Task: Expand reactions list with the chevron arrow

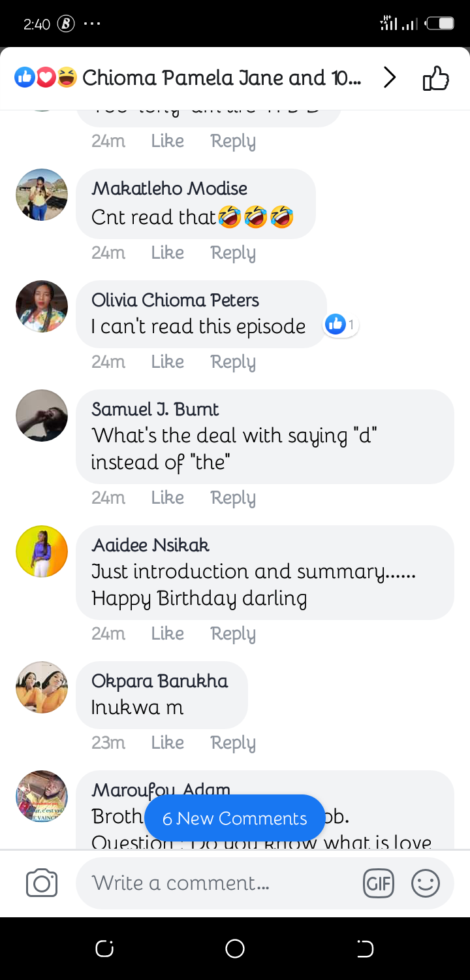Action: point(390,78)
